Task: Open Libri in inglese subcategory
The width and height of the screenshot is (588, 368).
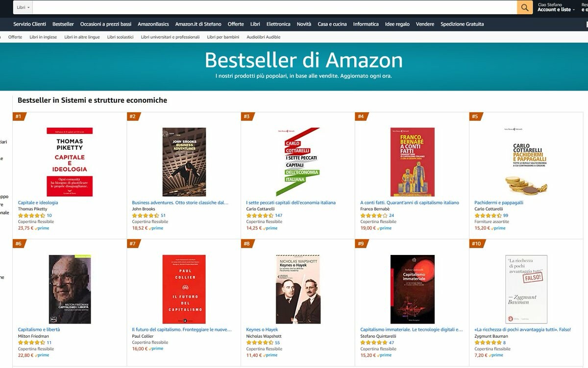Action: point(43,37)
